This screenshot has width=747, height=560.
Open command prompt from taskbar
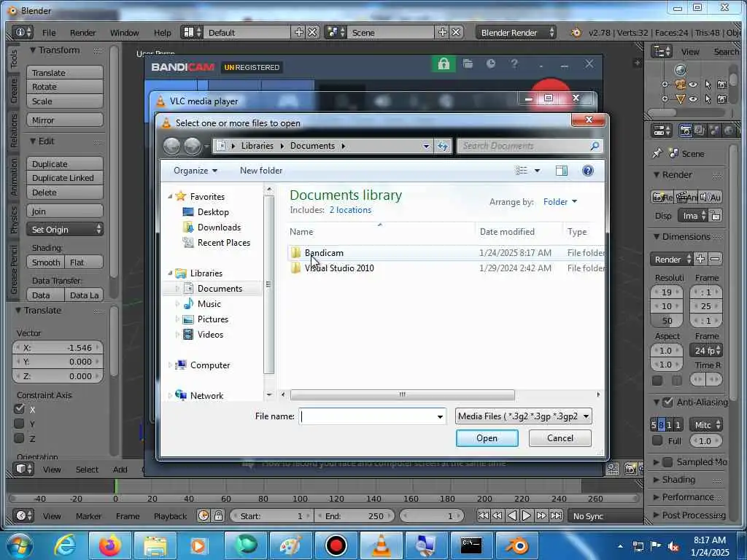pyautogui.click(x=471, y=545)
